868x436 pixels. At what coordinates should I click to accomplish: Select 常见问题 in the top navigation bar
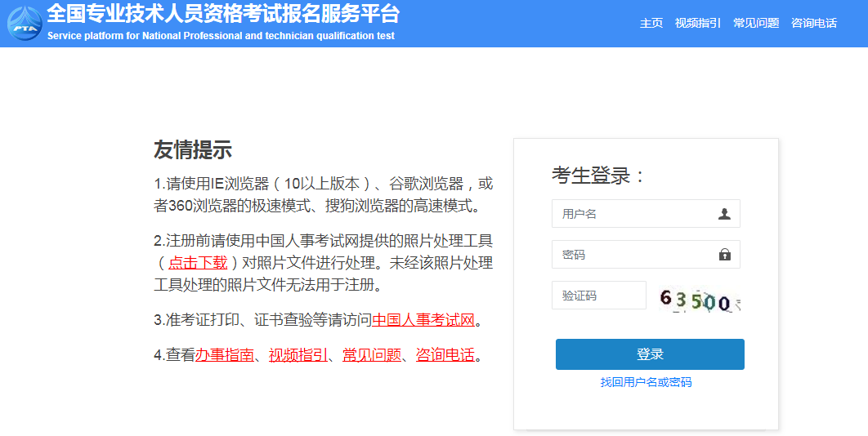(755, 23)
